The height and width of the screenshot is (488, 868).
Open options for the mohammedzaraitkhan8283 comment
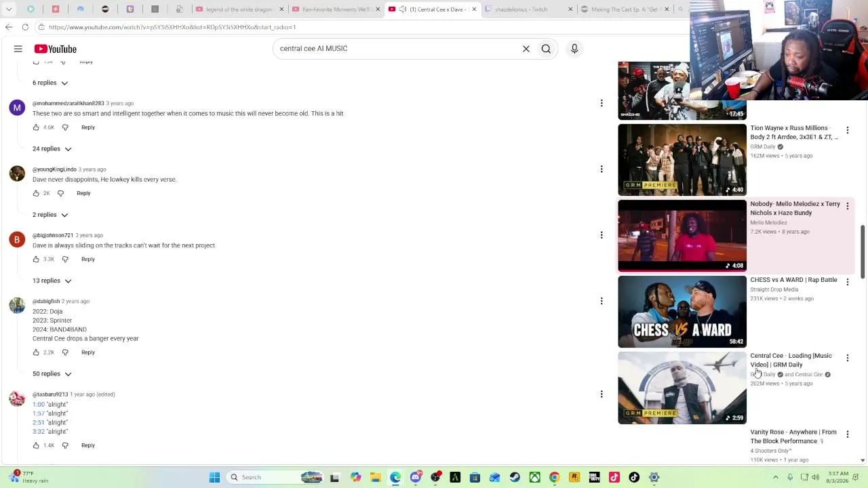601,103
